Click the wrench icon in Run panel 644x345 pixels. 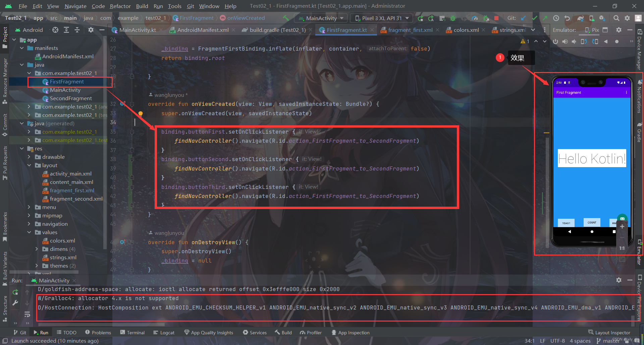tap(15, 303)
